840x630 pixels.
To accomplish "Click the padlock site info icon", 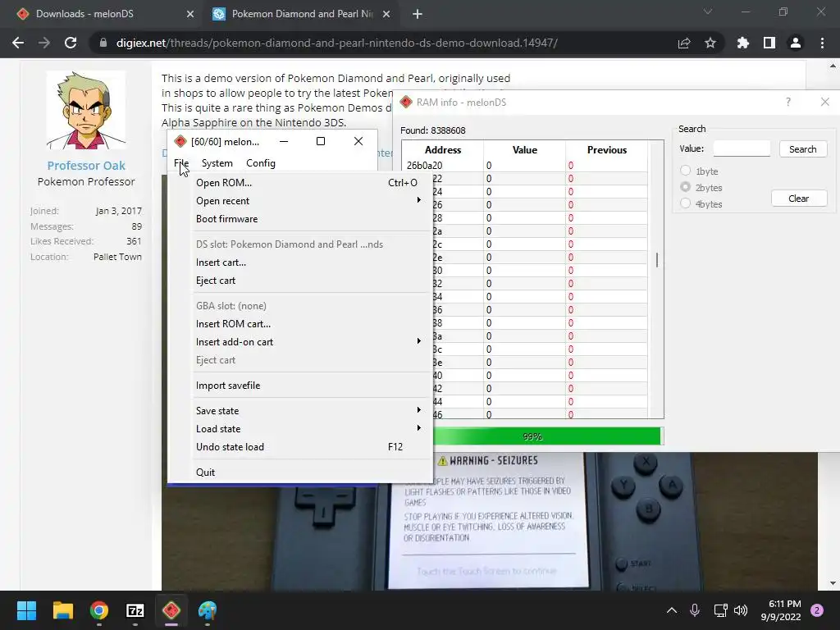I will tap(103, 43).
